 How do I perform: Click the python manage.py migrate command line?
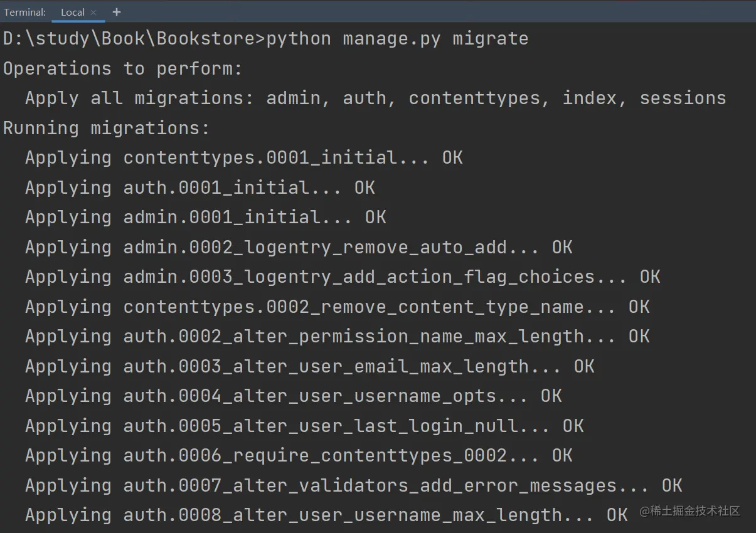[x=265, y=39]
